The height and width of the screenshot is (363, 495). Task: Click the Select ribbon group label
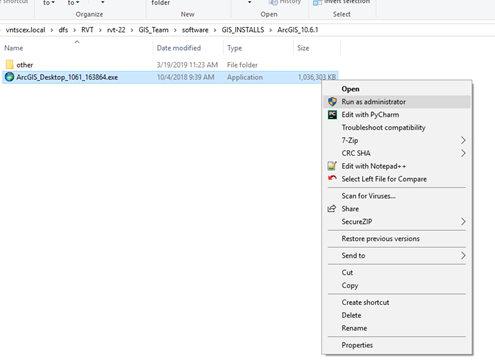coord(342,14)
